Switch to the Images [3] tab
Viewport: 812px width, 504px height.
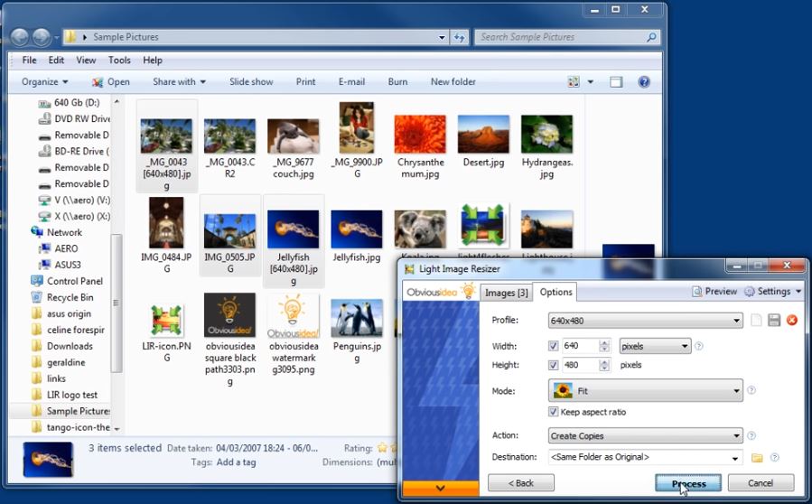click(506, 293)
